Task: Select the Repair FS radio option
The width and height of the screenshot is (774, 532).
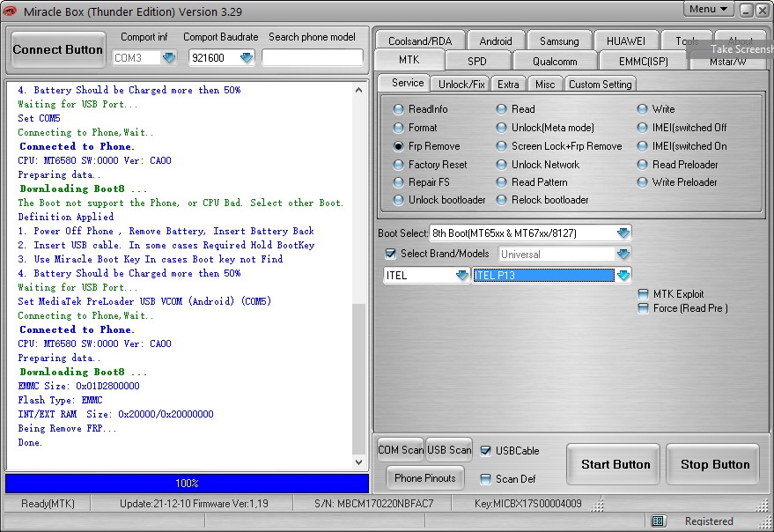Action: pos(398,182)
